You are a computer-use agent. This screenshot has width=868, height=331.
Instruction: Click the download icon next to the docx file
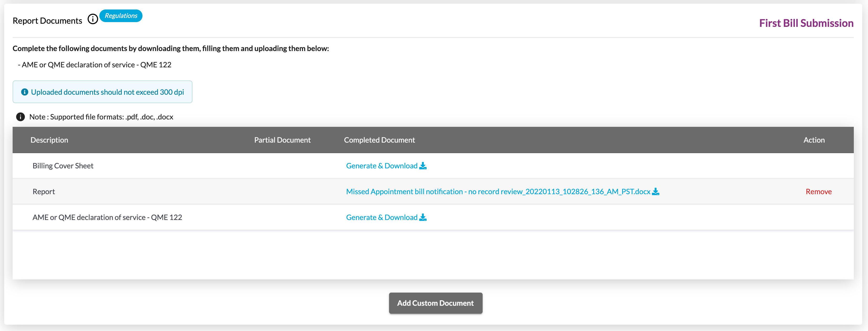655,192
